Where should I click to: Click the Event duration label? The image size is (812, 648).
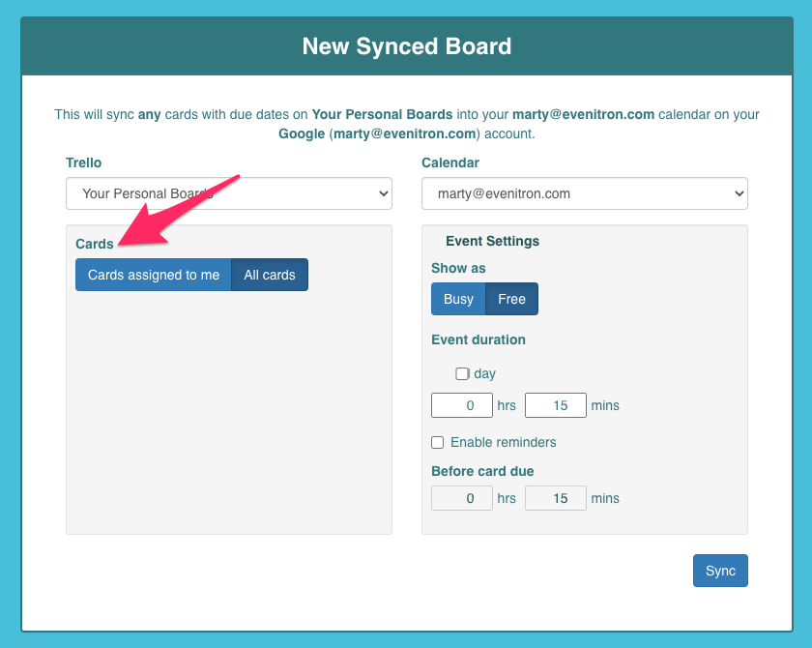(x=478, y=339)
